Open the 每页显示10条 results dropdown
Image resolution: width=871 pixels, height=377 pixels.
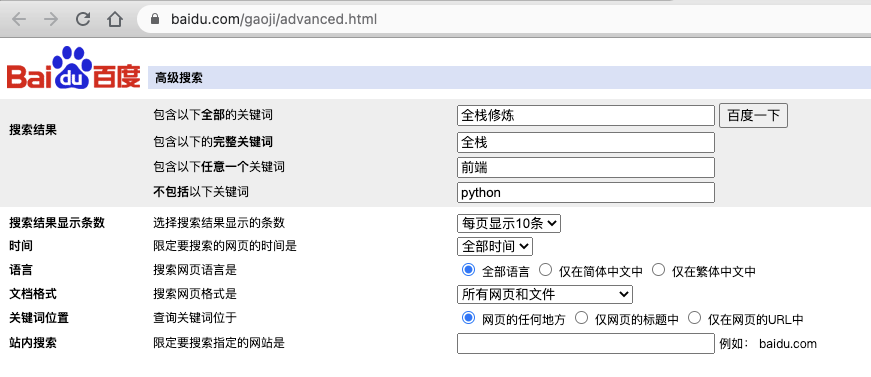[509, 223]
